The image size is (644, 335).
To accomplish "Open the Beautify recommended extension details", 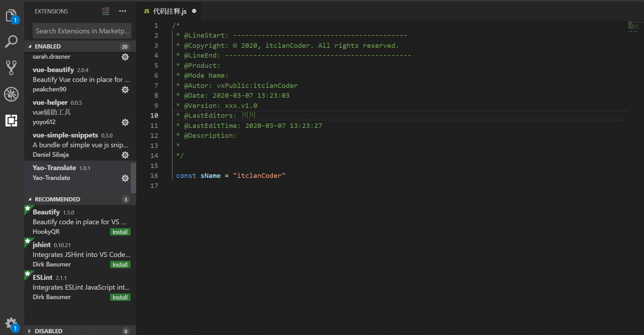I will [x=80, y=221].
